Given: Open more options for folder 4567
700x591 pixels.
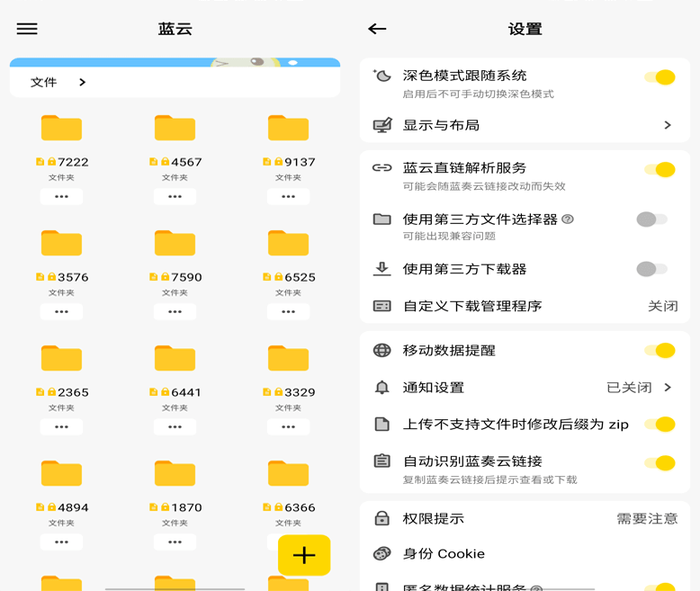Looking at the screenshot, I should click(175, 196).
